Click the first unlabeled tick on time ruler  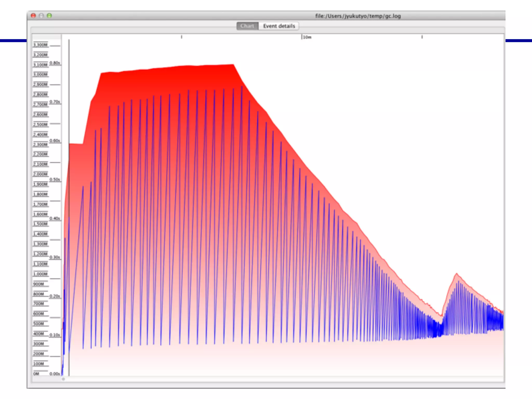coord(182,37)
